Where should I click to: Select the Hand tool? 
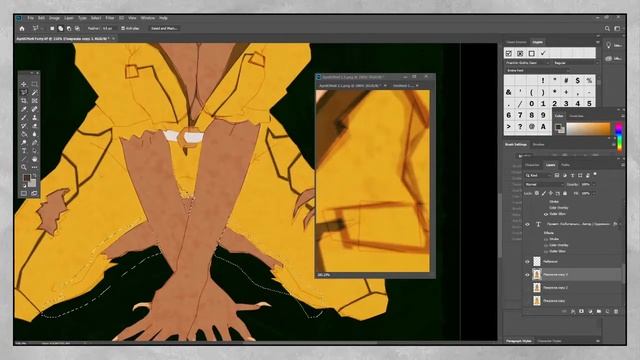pos(34,159)
